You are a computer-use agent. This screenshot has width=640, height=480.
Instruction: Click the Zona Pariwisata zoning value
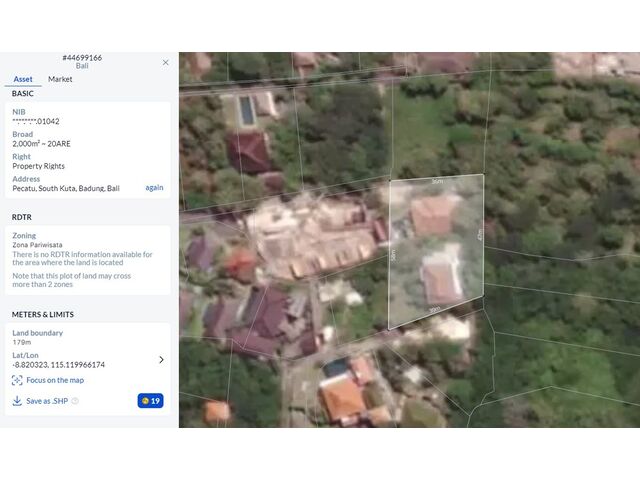pos(37,245)
